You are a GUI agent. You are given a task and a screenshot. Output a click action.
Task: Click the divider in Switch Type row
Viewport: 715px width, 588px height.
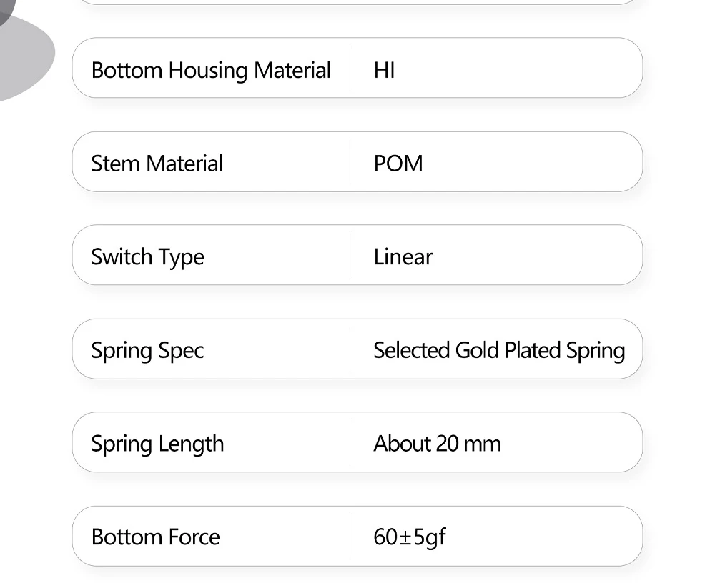(350, 255)
